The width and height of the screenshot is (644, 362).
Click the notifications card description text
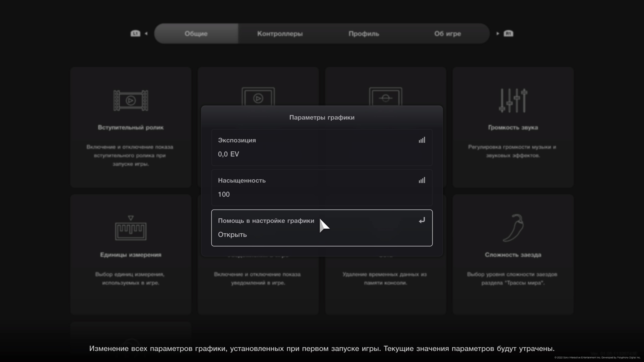tap(257, 279)
